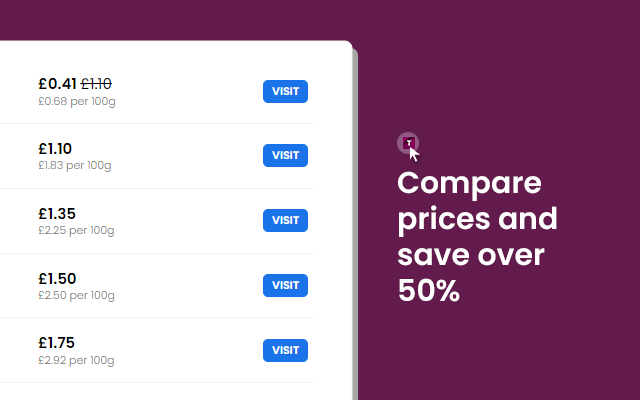The width and height of the screenshot is (640, 400).
Task: Click the bold £0.41 sale price
Action: (x=57, y=84)
